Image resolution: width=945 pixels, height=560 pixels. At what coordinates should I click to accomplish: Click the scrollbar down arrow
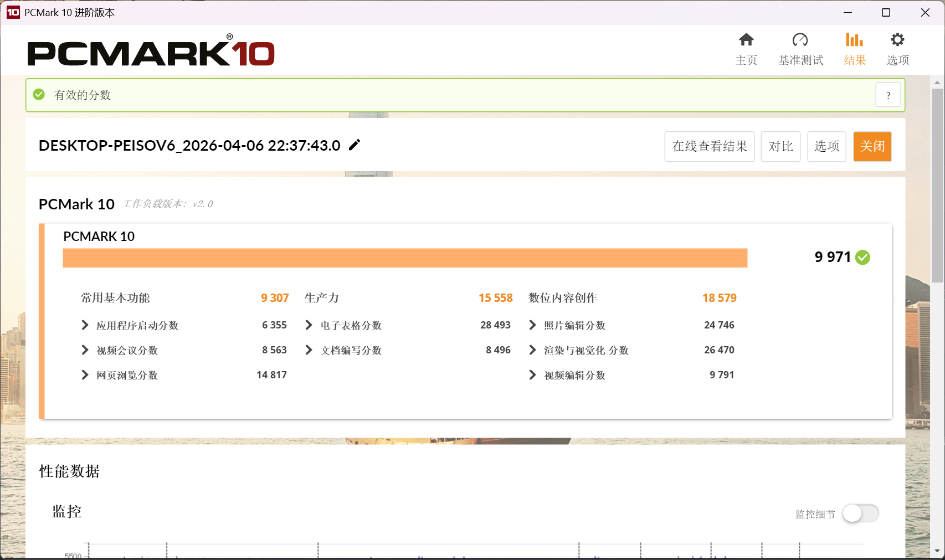937,551
